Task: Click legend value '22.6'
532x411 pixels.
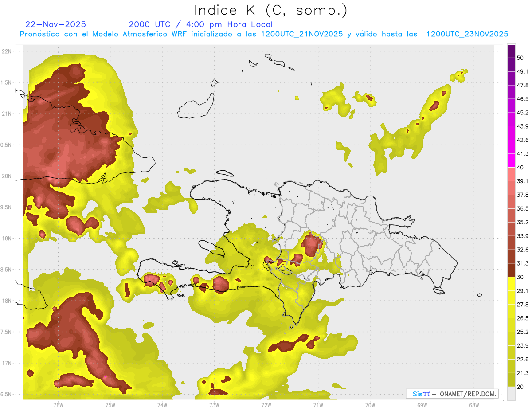Action: (523, 359)
